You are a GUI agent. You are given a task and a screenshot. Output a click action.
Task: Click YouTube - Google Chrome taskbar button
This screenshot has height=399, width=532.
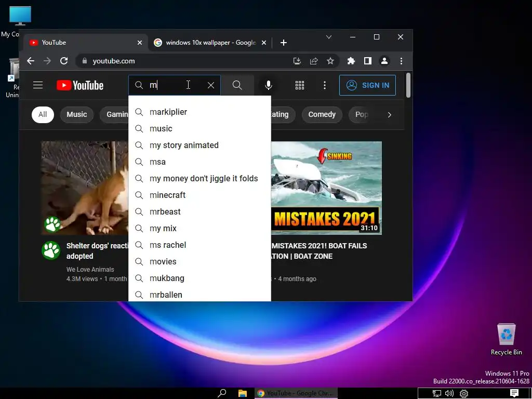pyautogui.click(x=296, y=393)
